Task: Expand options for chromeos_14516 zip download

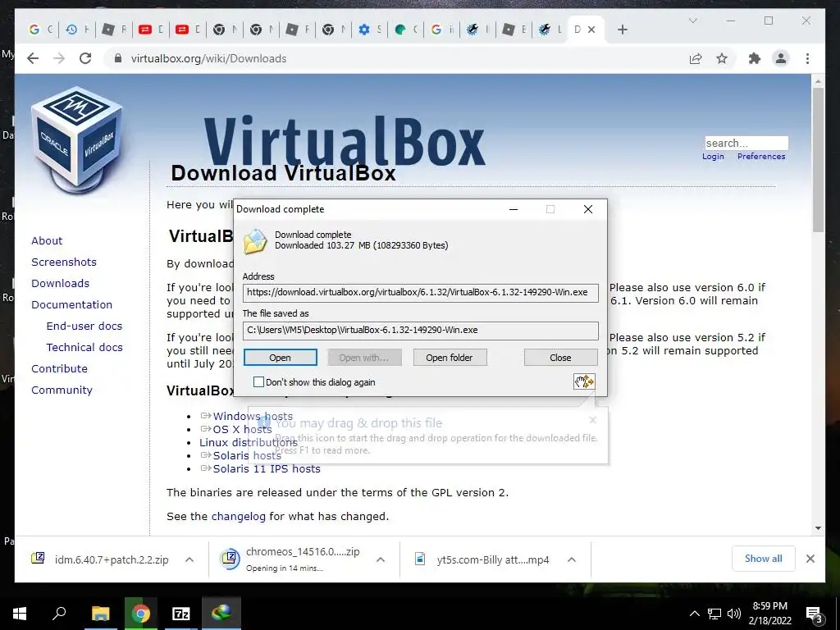Action: 381,559
